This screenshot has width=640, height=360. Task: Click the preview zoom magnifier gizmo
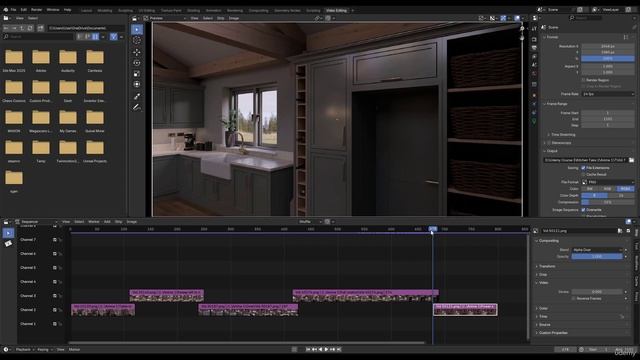click(522, 29)
